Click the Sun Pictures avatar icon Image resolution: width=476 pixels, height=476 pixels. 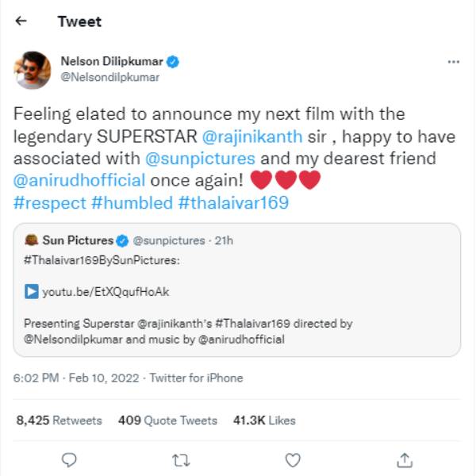point(32,240)
